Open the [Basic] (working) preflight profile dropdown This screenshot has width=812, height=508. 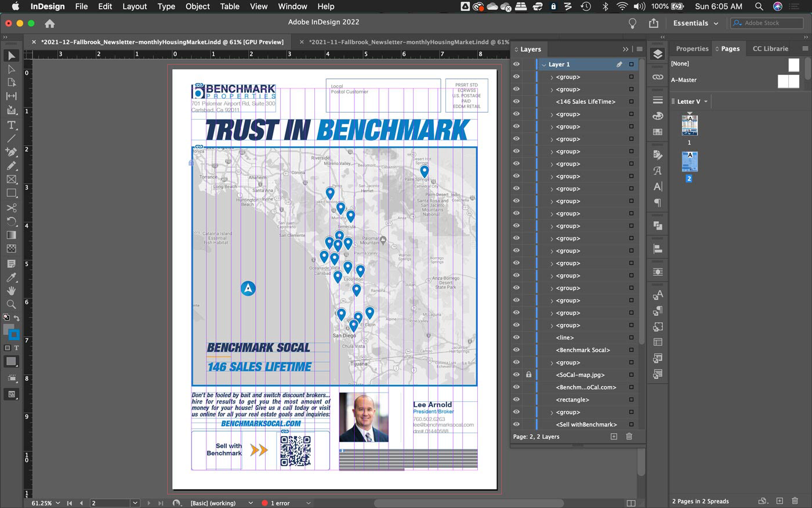click(x=251, y=503)
